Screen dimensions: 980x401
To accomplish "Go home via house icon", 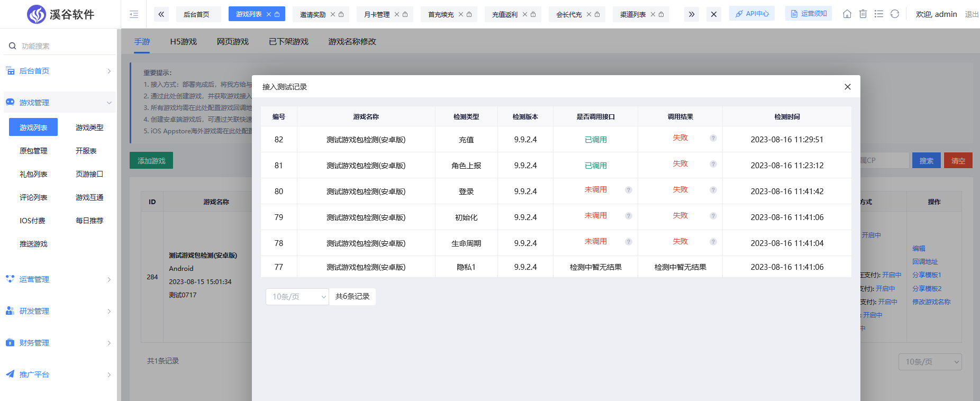I will tap(847, 14).
